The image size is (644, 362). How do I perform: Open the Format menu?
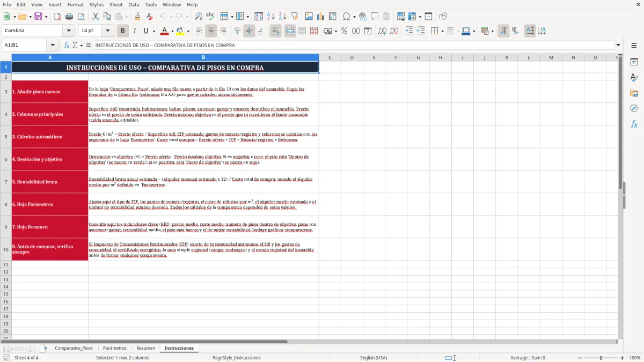click(76, 4)
